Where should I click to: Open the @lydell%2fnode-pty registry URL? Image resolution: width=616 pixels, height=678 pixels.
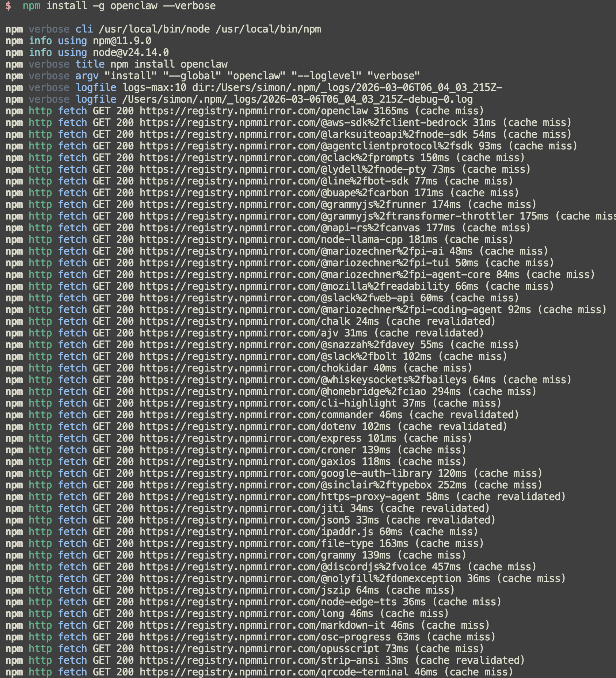tap(283, 169)
